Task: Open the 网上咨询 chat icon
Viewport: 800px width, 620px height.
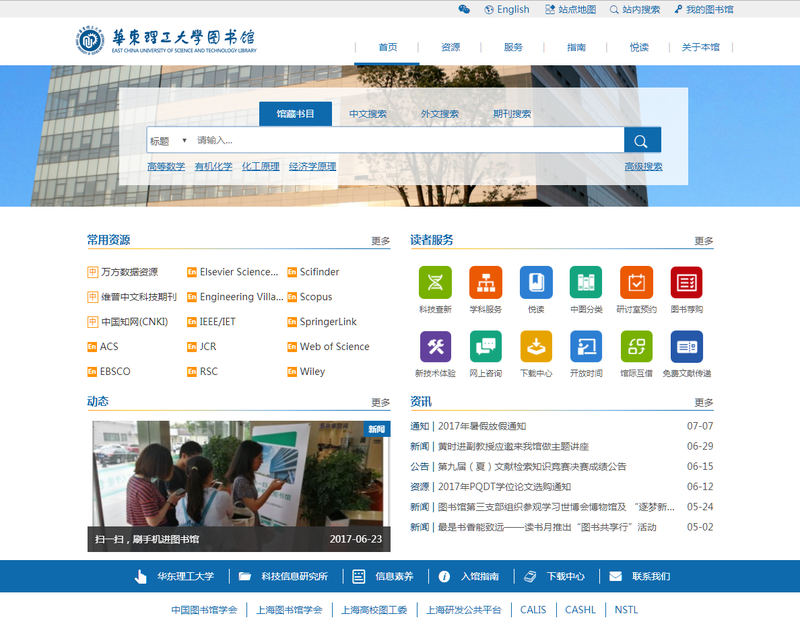Action: click(x=486, y=347)
